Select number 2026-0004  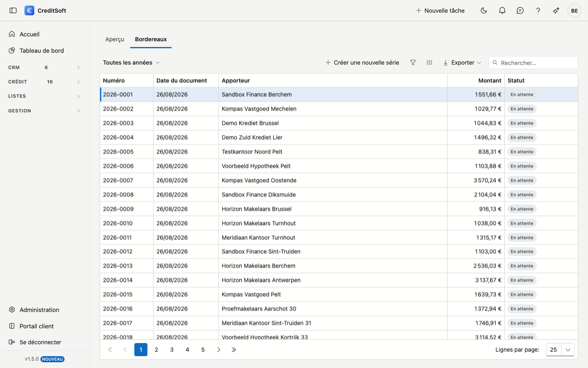118,137
